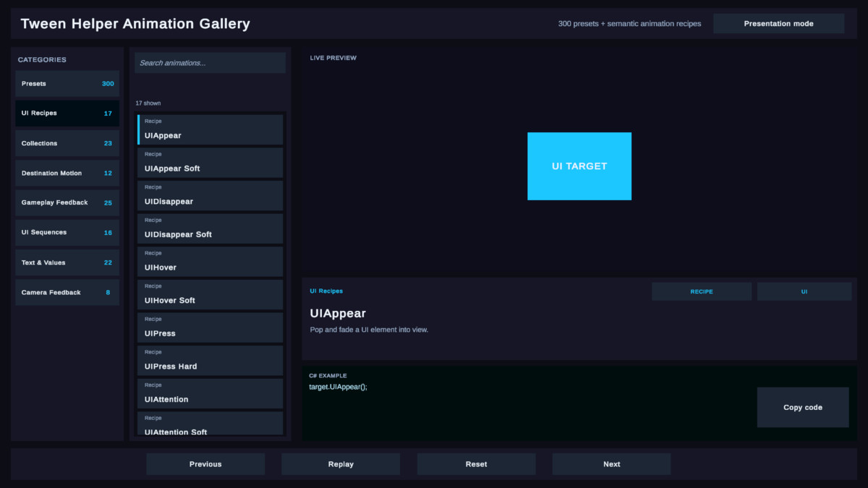Viewport: 868px width, 488px height.
Task: Select the UIAttention recipe
Action: pyautogui.click(x=210, y=394)
